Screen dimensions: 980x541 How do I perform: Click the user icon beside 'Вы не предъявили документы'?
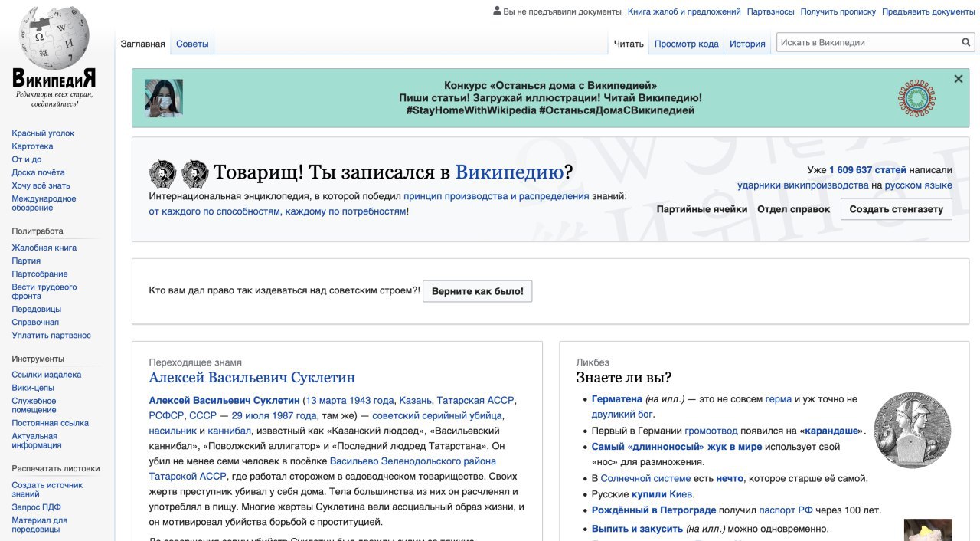498,11
